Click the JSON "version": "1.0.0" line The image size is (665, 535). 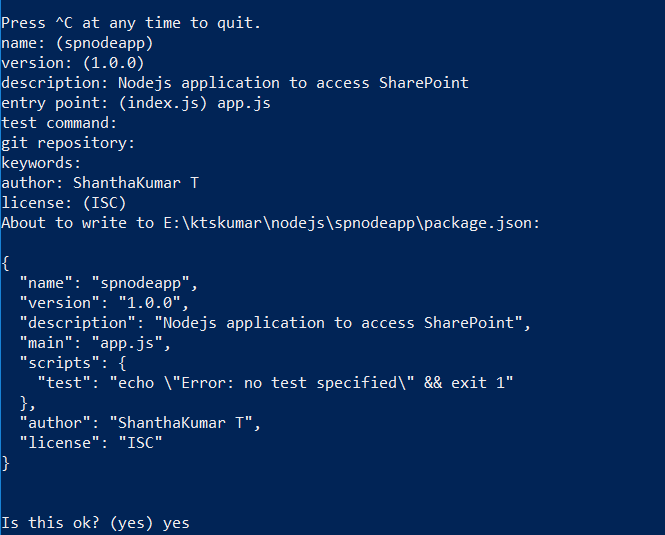(x=104, y=303)
